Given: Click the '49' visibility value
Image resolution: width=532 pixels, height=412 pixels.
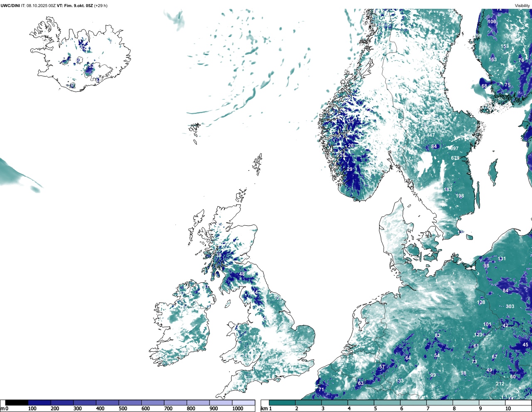Looking at the screenshot, I should [489, 370].
